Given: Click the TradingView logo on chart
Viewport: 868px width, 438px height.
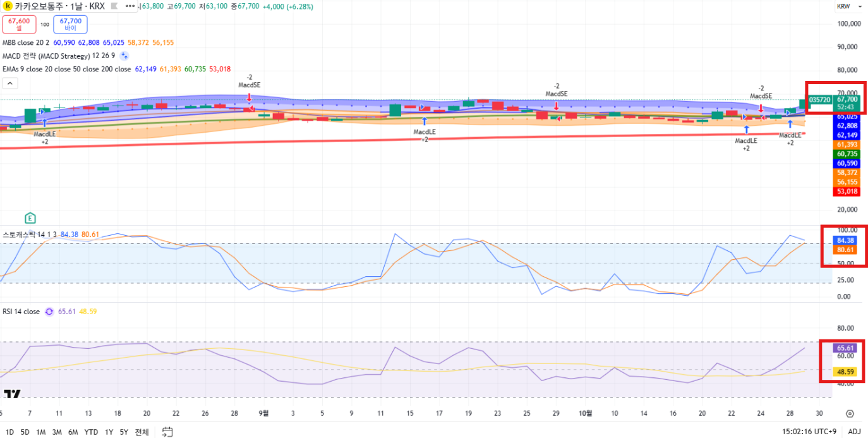Looking at the screenshot, I should coord(12,394).
